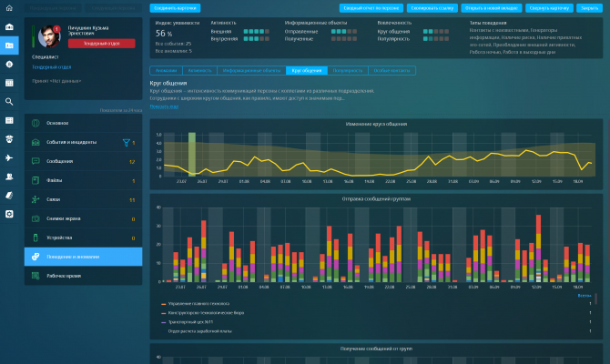Image resolution: width=610 pixels, height=364 pixels.
Task: Open the list report sidebar icon below search
Action: [9, 120]
